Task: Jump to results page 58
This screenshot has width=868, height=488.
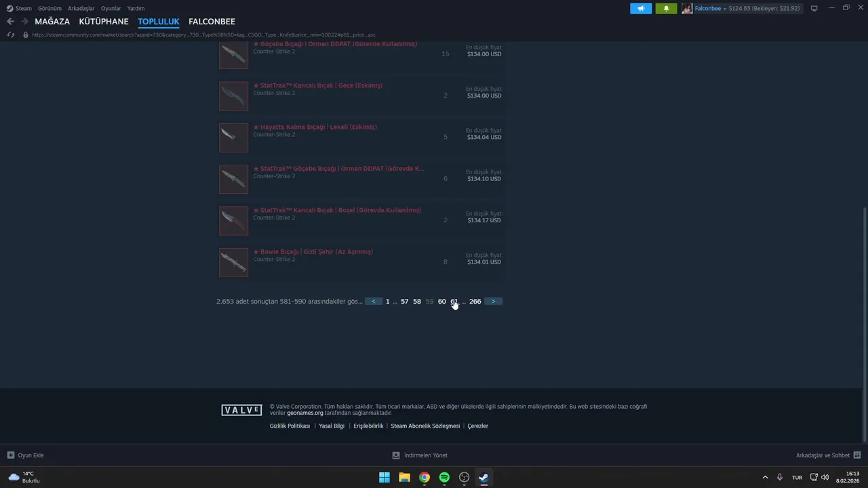Action: [417, 302]
